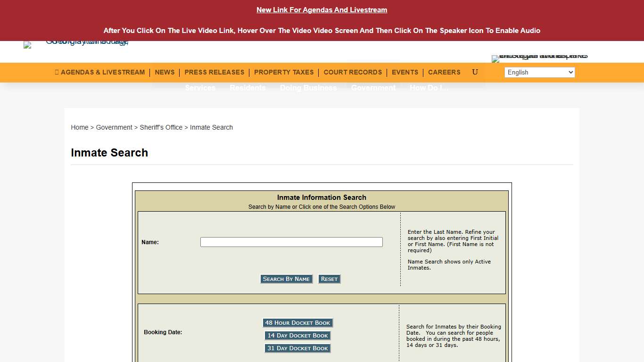Viewport: 644px width, 362px height.
Task: Open the PRESS RELEASES menu item
Action: point(214,72)
